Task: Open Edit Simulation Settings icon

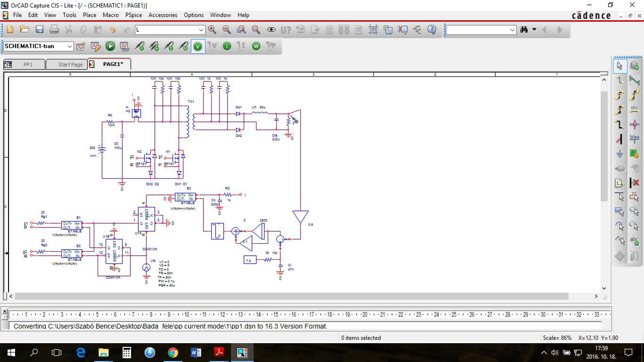Action: pos(96,46)
